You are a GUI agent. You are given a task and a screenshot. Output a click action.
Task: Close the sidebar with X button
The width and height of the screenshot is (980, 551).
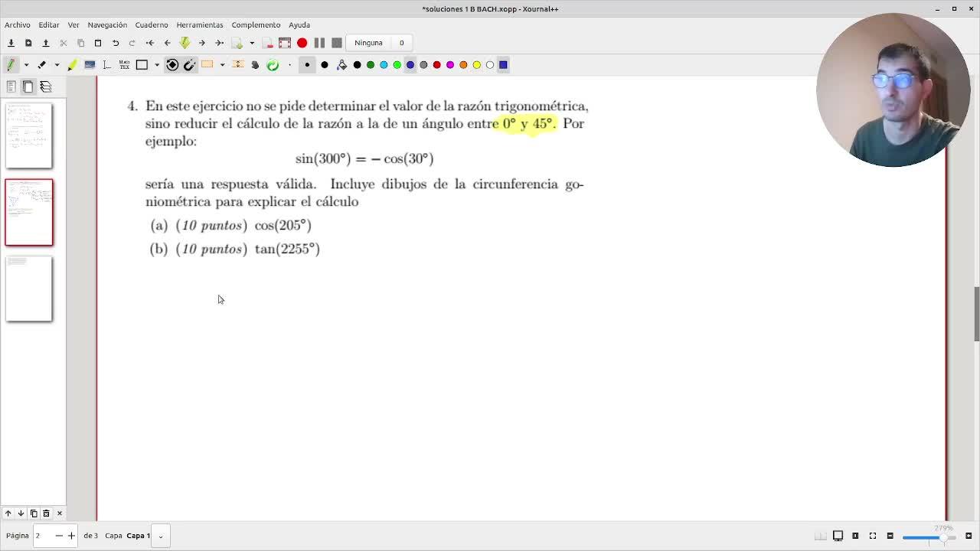(x=60, y=514)
